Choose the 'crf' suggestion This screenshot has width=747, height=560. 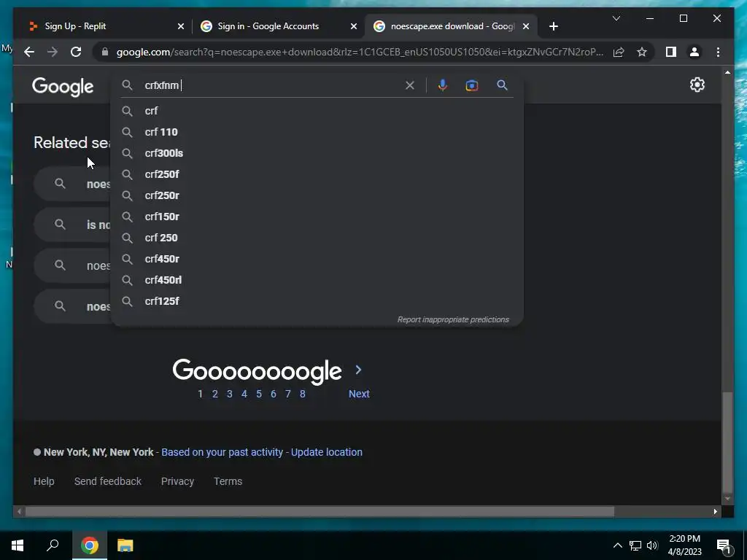point(317,111)
